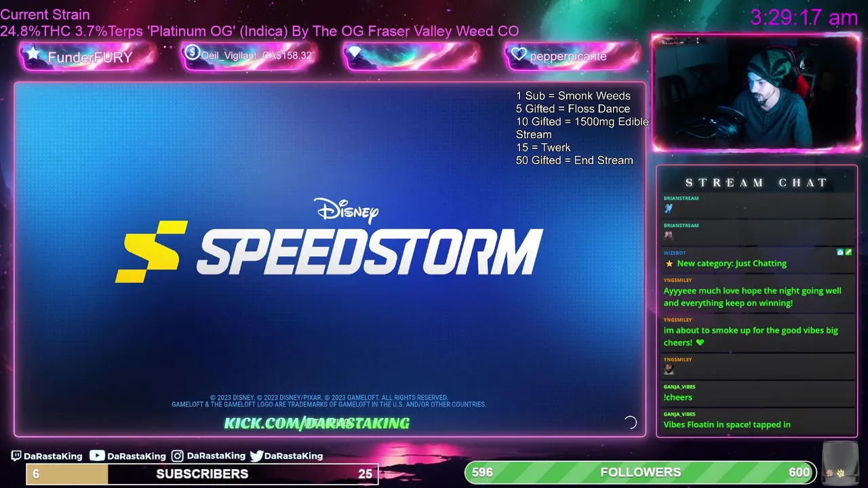Click the Subscribers goal progress bar
The height and width of the screenshot is (488, 868).
[x=202, y=474]
